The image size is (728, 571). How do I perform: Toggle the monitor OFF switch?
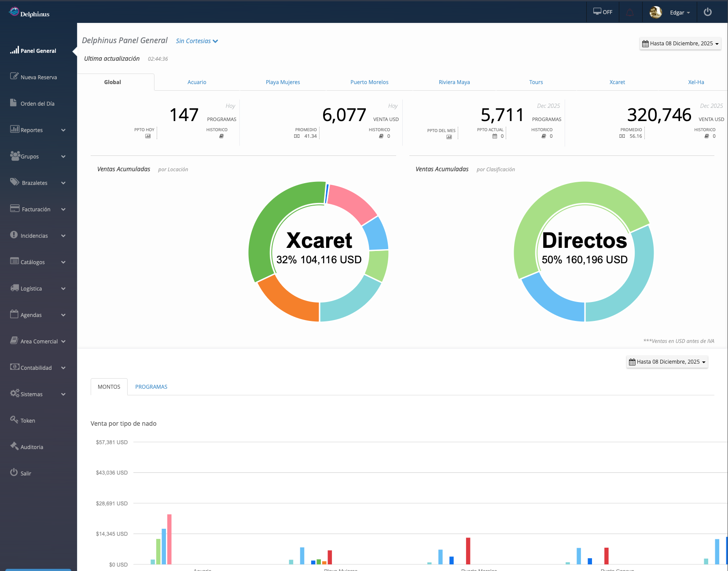click(x=603, y=12)
